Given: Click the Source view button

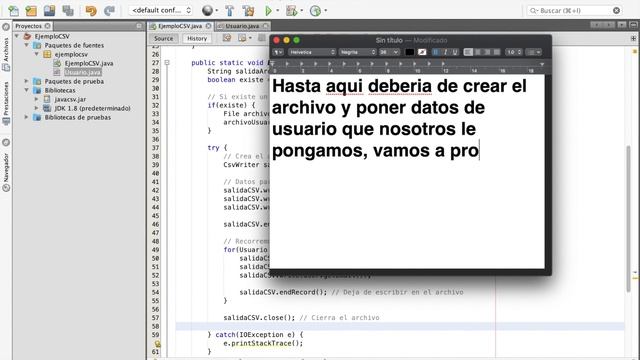Looking at the screenshot, I should point(163,38).
